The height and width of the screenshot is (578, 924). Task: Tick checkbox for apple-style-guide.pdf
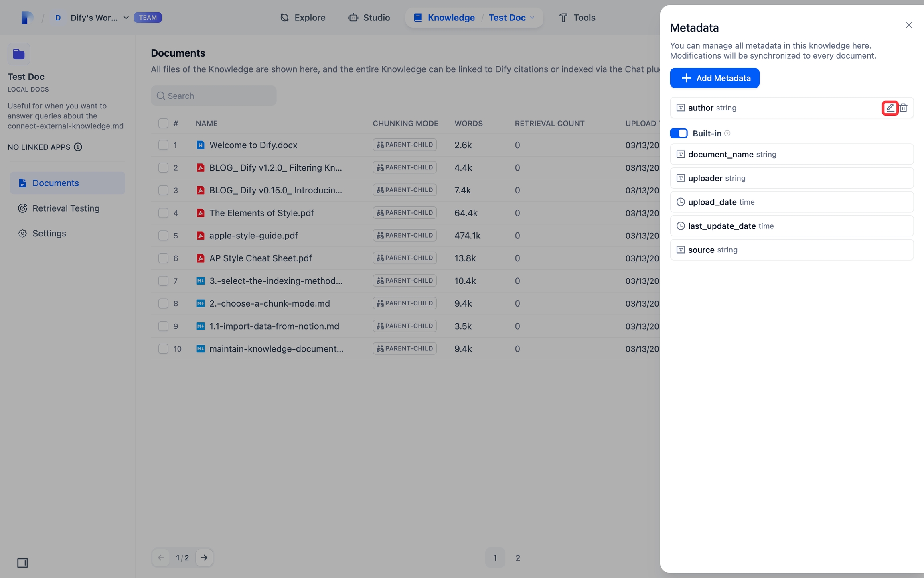click(x=163, y=236)
